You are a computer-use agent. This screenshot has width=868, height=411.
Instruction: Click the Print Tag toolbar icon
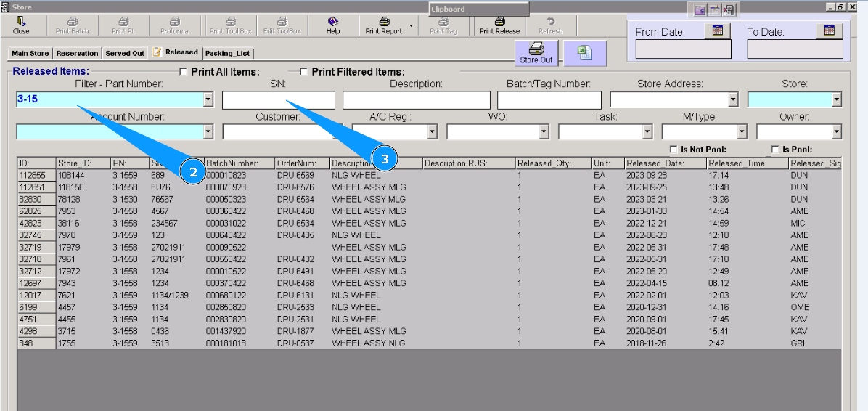click(x=443, y=25)
